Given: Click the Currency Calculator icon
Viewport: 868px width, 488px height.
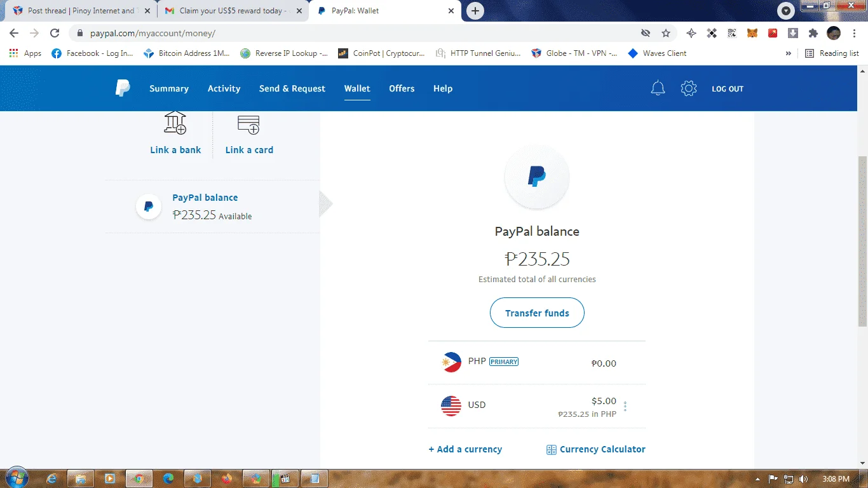Looking at the screenshot, I should (x=552, y=450).
